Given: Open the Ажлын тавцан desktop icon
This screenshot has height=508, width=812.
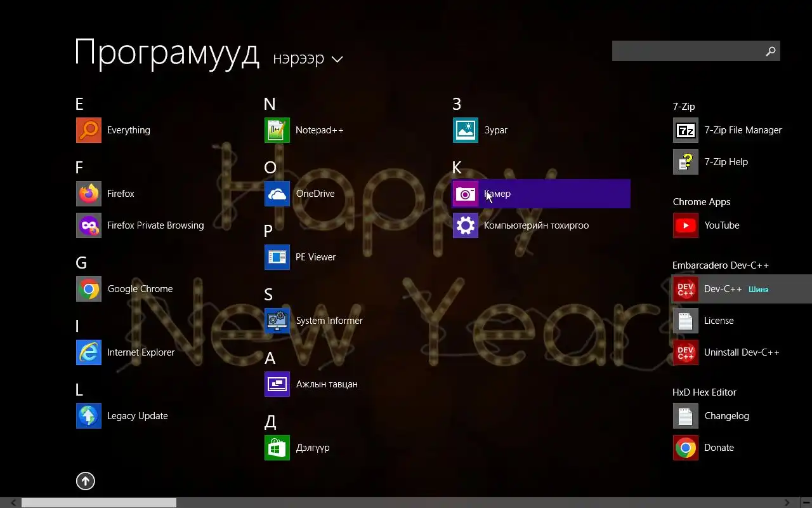Looking at the screenshot, I should click(277, 384).
